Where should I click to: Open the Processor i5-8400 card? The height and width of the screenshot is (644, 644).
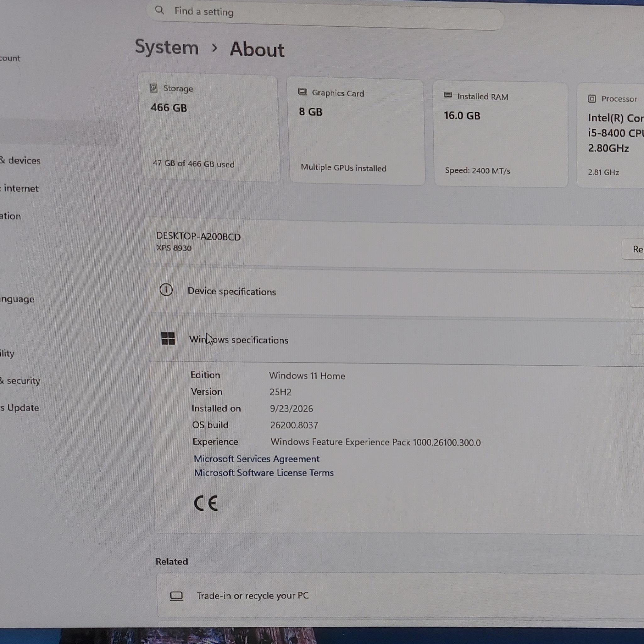pyautogui.click(x=611, y=136)
